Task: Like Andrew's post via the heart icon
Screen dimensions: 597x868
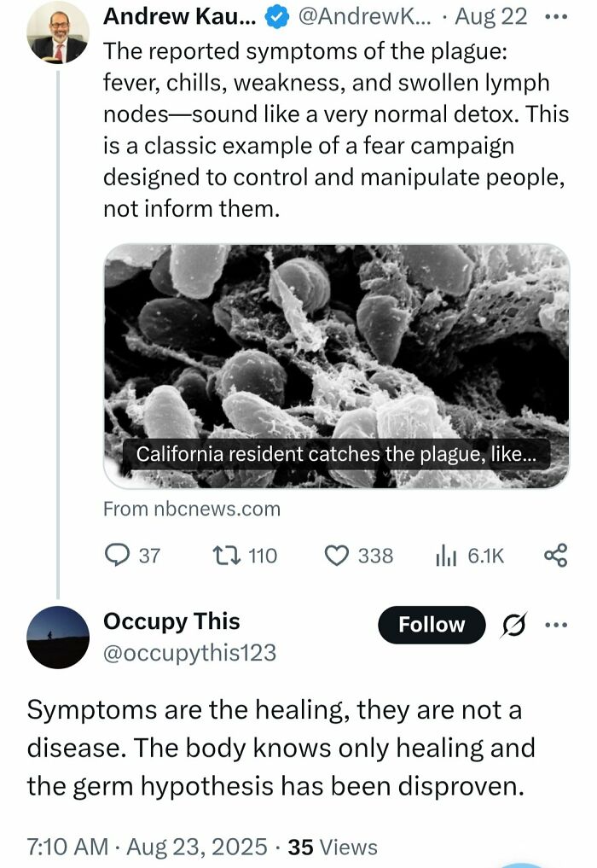Action: [338, 556]
